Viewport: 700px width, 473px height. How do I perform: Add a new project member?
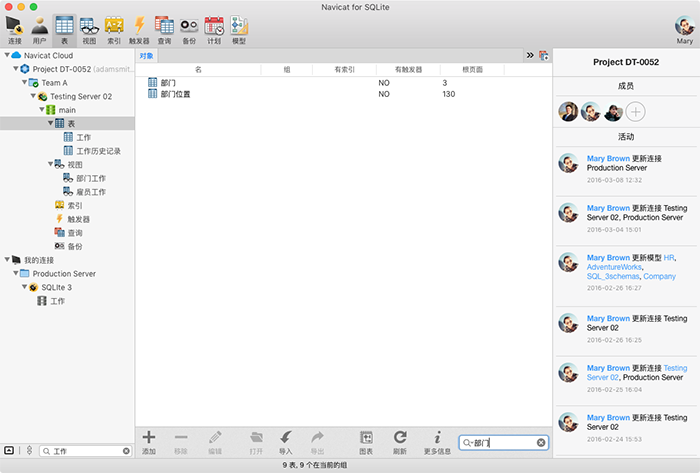636,112
